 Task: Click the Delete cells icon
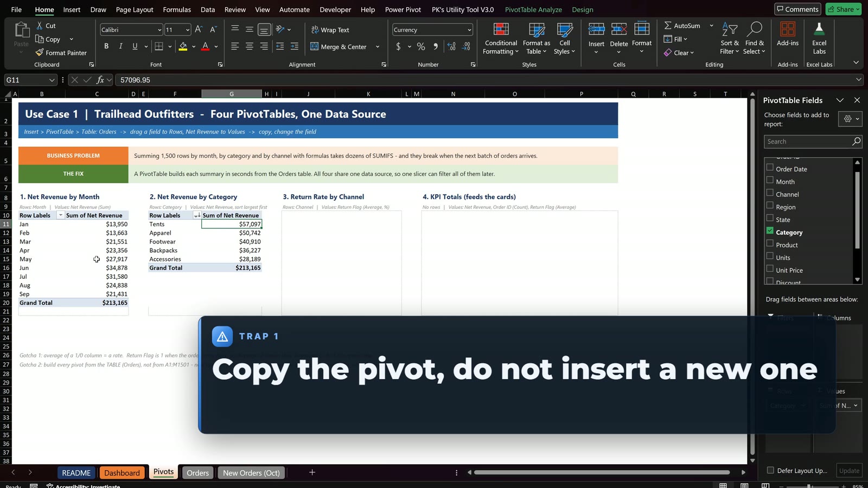click(x=619, y=30)
